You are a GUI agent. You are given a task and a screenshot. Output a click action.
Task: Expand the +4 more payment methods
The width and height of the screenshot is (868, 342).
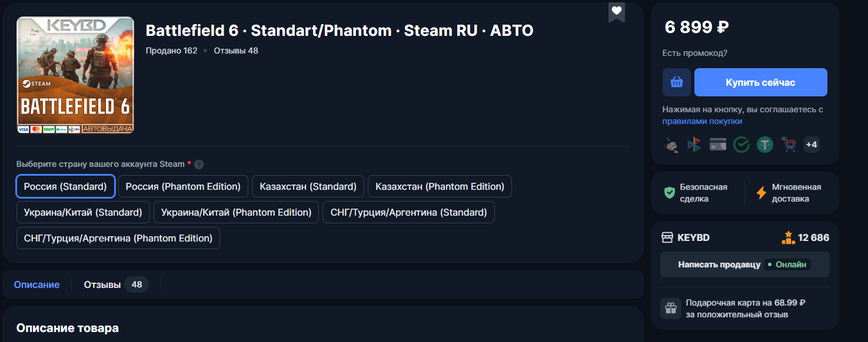tap(812, 145)
